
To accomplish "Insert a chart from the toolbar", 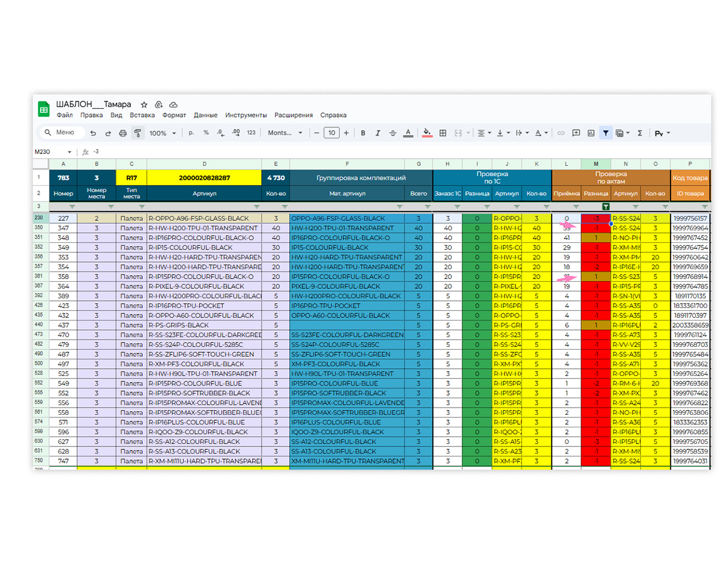I will (591, 133).
